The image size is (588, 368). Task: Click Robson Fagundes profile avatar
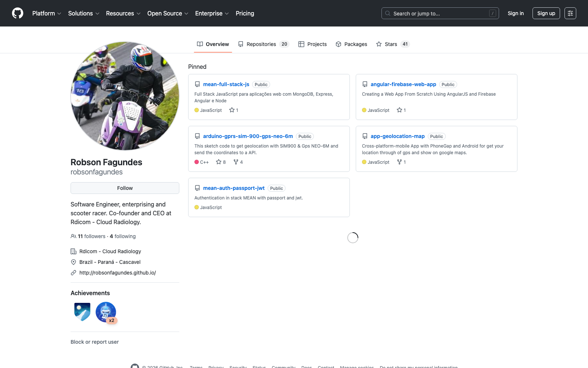click(x=125, y=96)
